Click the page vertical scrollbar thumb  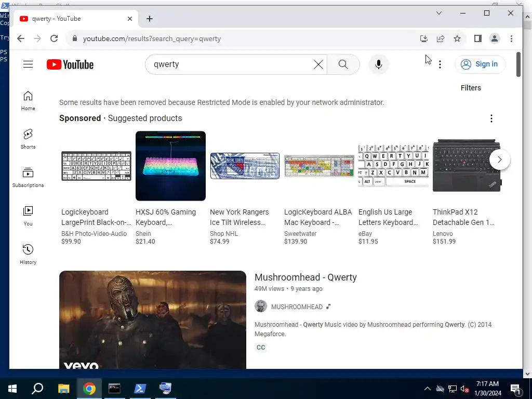coord(518,64)
